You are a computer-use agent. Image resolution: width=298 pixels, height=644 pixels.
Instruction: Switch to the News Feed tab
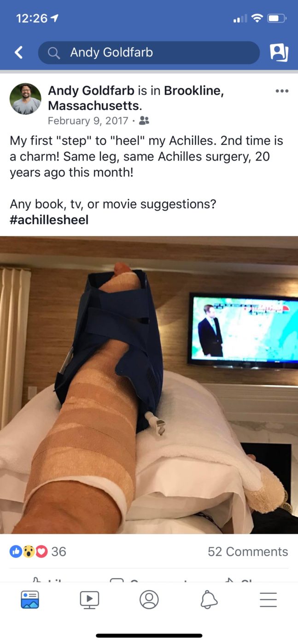click(x=30, y=600)
